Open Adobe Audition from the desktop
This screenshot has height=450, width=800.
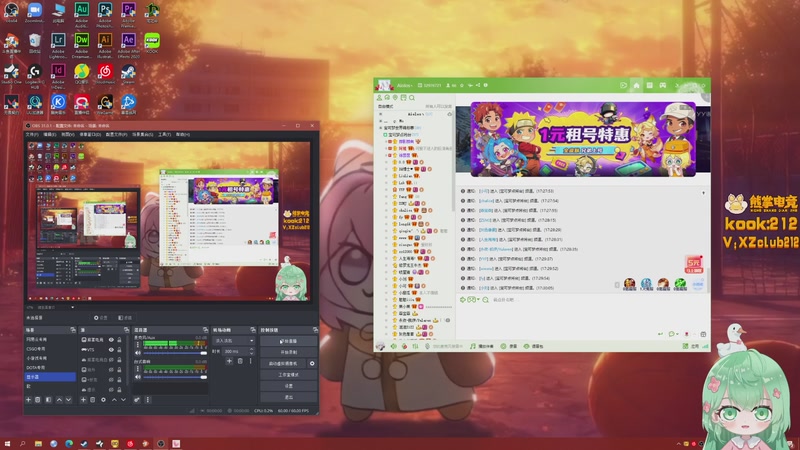pyautogui.click(x=82, y=13)
